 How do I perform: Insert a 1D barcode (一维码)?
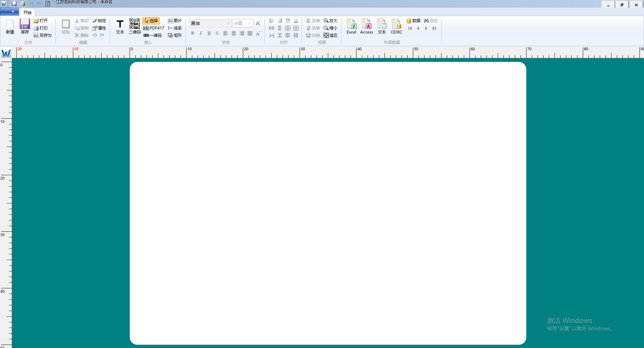153,36
